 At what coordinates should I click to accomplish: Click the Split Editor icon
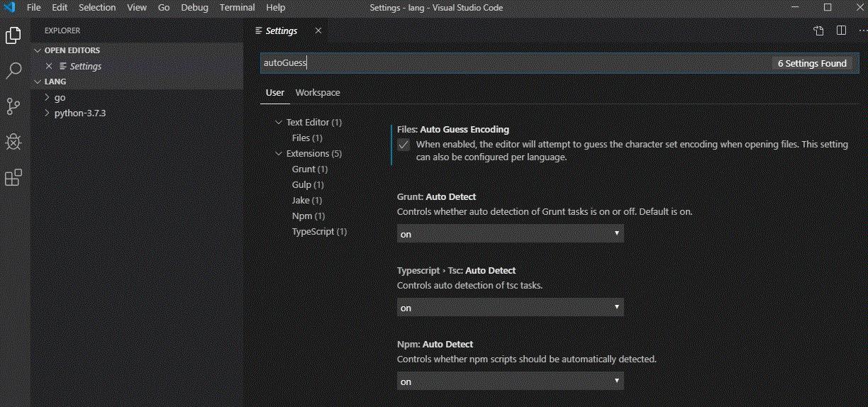841,30
